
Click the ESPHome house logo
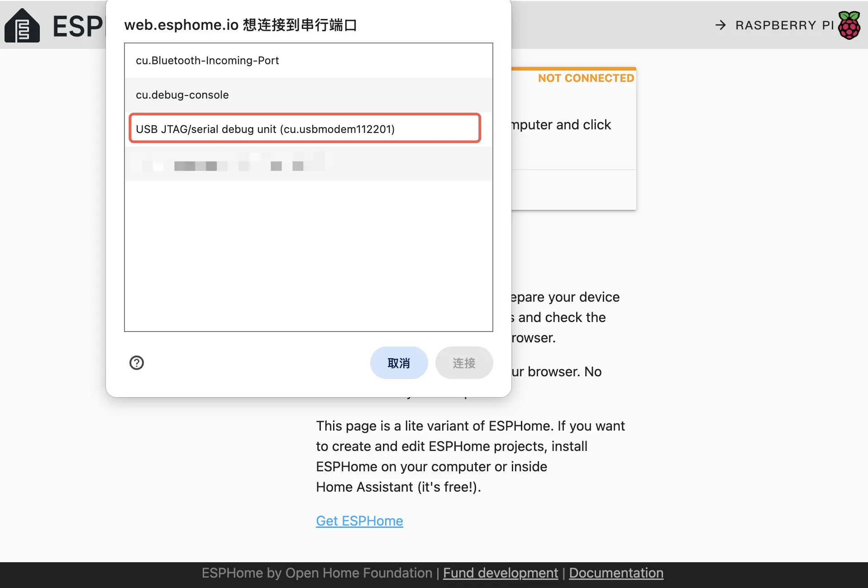[22, 26]
